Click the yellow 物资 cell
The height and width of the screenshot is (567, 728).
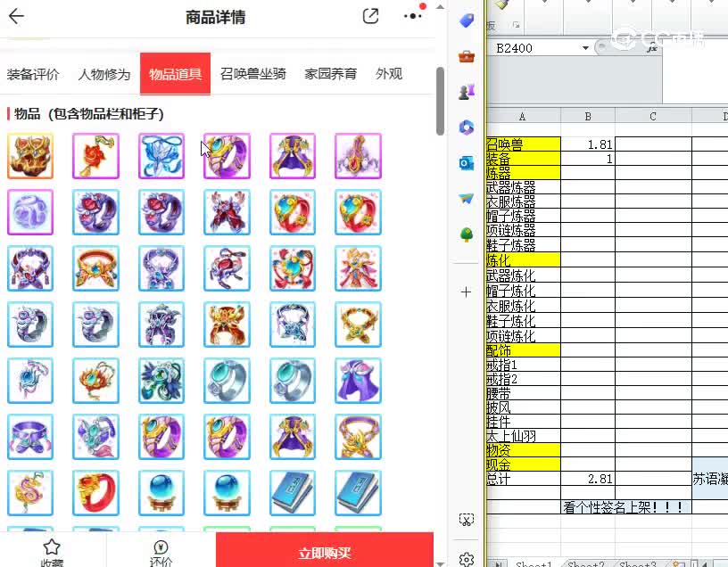(523, 450)
